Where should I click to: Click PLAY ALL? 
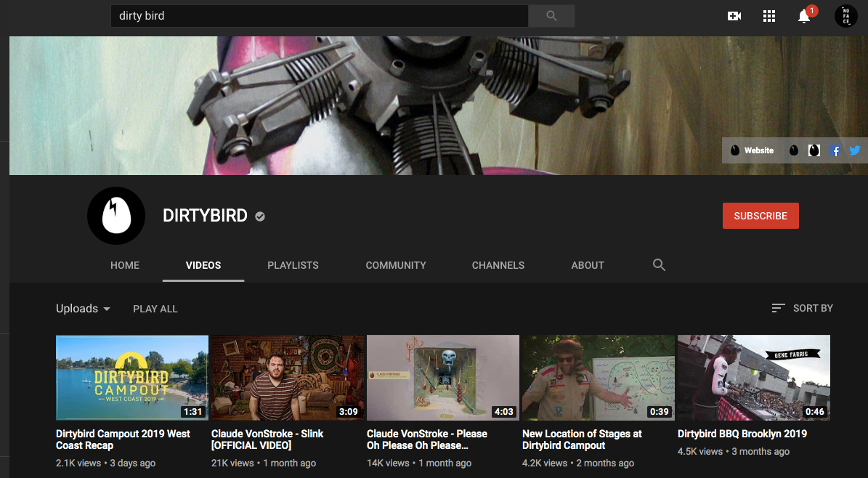[155, 309]
